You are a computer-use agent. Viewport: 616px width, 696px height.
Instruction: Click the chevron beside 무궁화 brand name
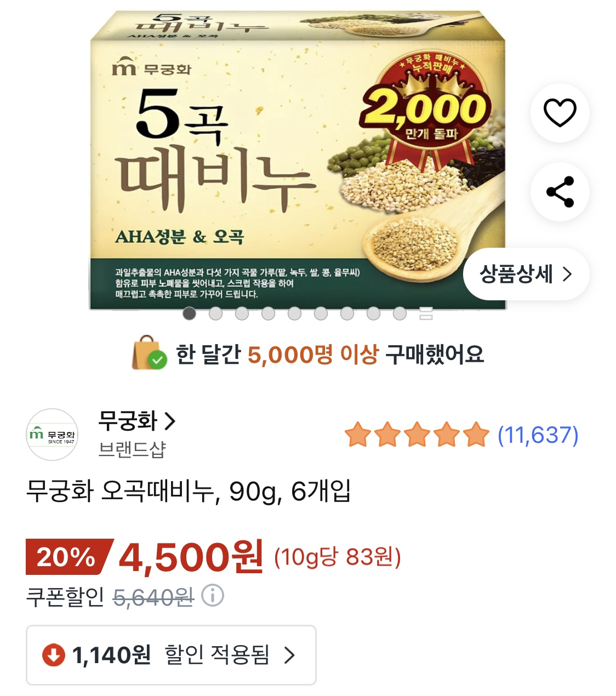170,421
